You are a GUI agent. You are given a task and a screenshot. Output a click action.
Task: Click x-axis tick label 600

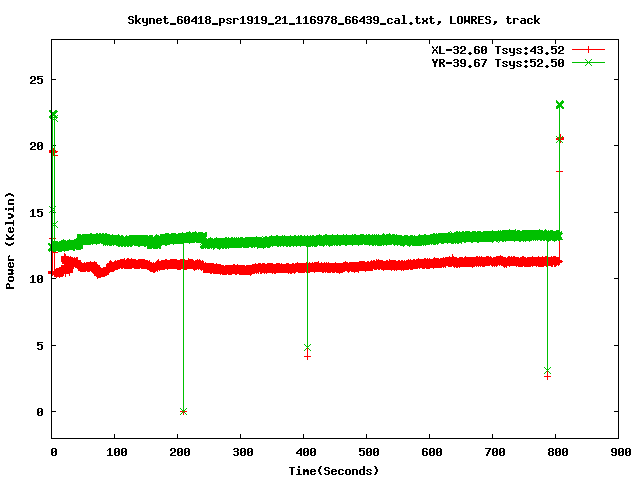(432, 452)
